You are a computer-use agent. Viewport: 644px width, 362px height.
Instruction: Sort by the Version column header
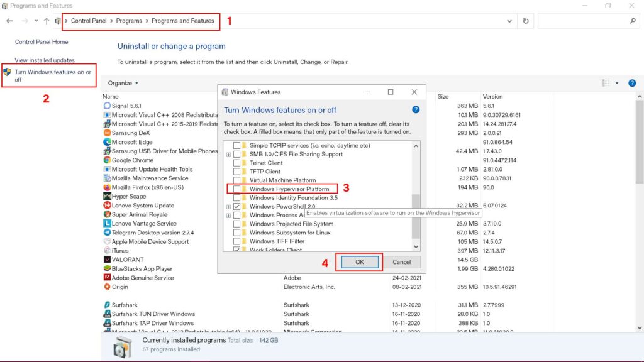coord(492,96)
